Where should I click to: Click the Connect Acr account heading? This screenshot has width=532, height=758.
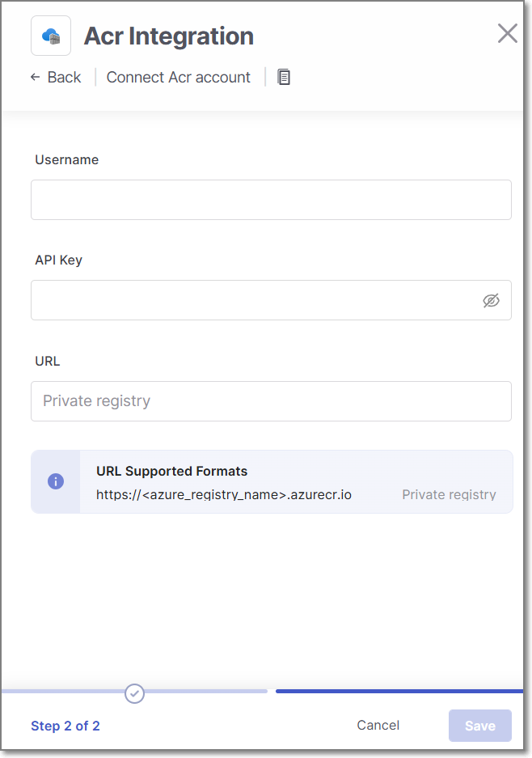179,78
